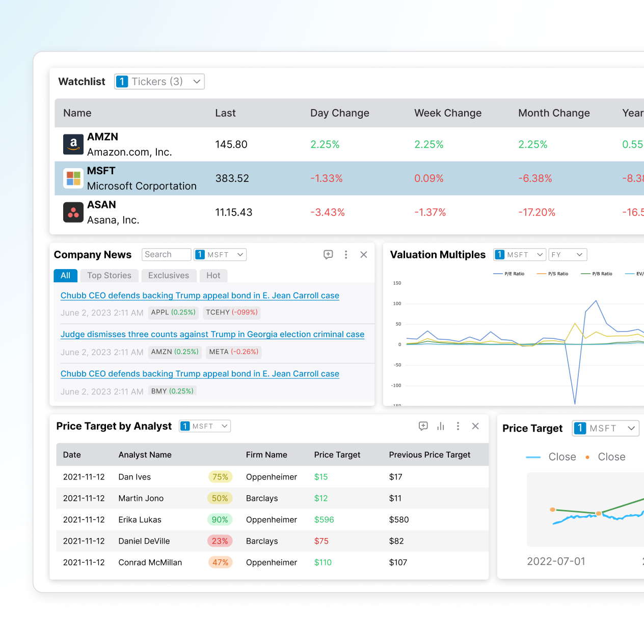Click the Asana logo icon in watchlist
The height and width of the screenshot is (644, 644).
click(73, 212)
